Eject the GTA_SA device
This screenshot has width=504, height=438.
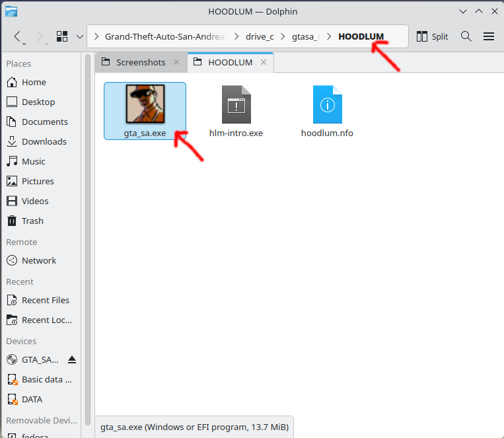click(x=72, y=360)
